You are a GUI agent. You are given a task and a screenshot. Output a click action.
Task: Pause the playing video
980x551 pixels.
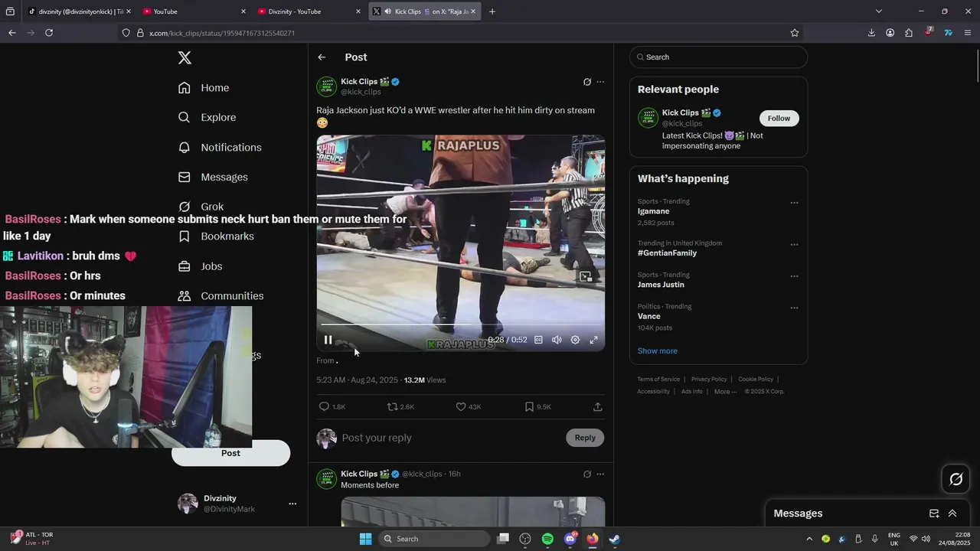click(328, 340)
